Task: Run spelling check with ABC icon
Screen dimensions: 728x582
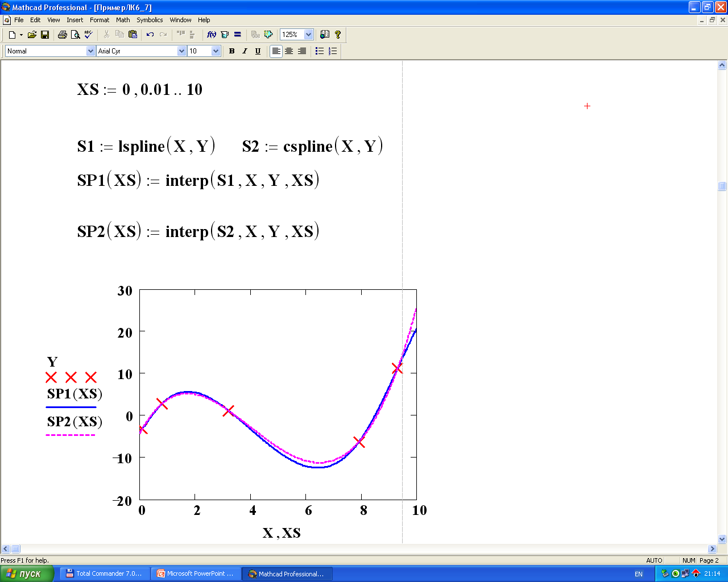Action: click(88, 35)
